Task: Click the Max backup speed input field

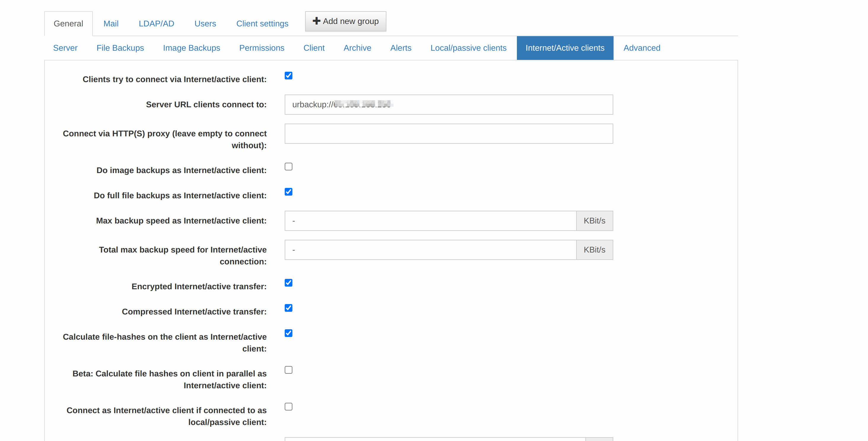Action: pos(430,221)
